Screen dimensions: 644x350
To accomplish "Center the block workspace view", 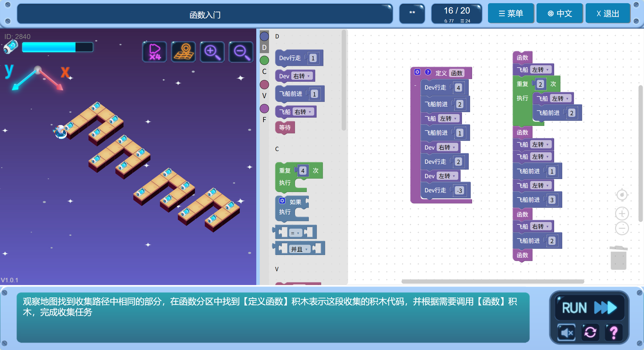I will (622, 195).
